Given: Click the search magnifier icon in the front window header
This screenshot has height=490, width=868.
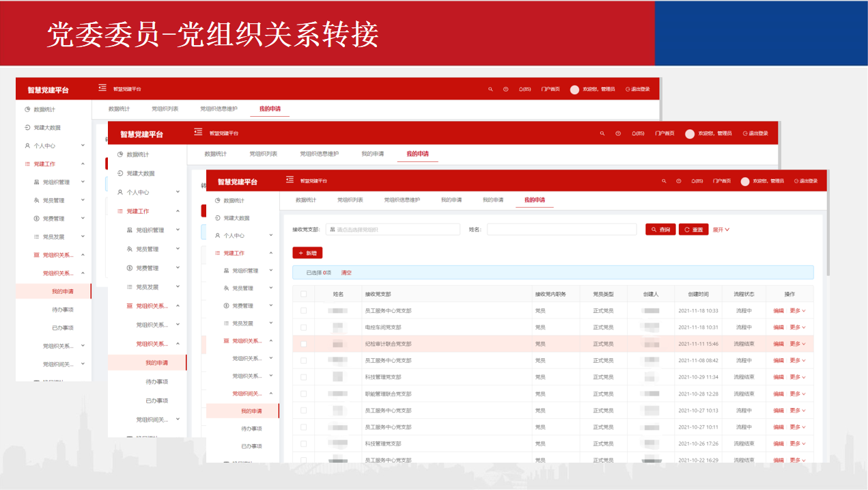Looking at the screenshot, I should [x=664, y=181].
